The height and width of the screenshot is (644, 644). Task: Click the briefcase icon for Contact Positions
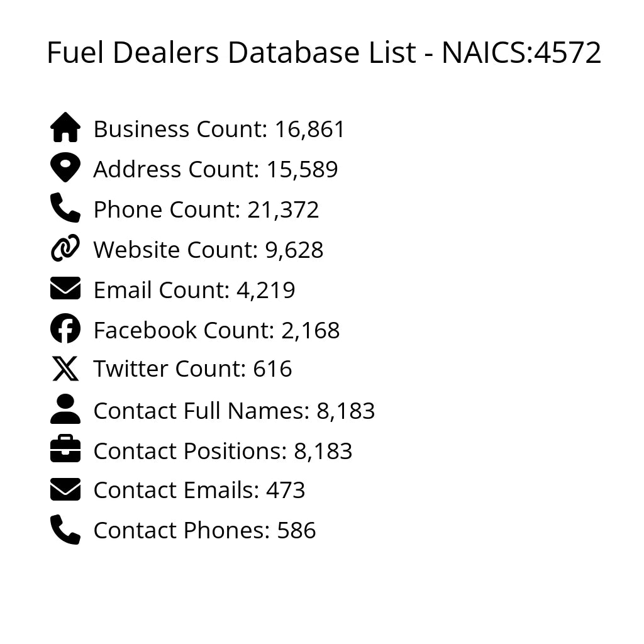click(x=65, y=450)
